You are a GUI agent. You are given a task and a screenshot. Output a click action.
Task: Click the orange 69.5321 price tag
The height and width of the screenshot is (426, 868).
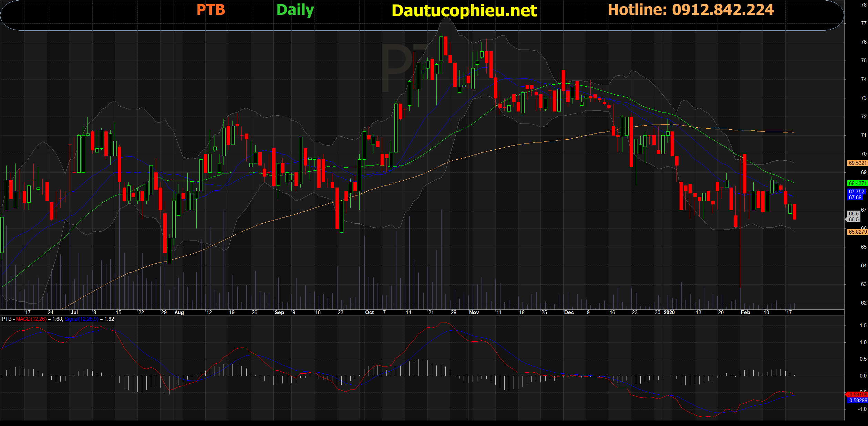pos(857,163)
